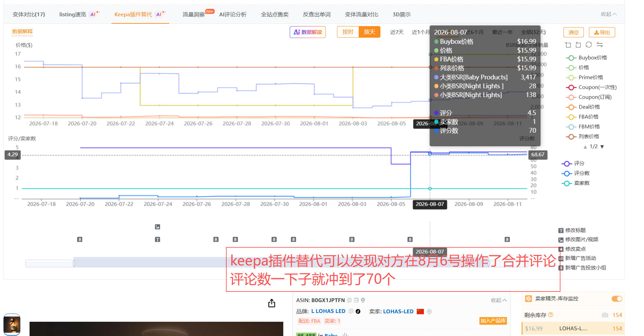Click the zoom reset icon in chart toolbox
The height and width of the screenshot is (336, 644).
[x=578, y=45]
